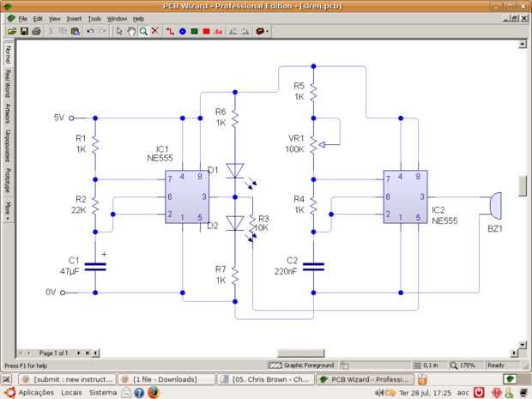Click the Undo arrow icon
The width and height of the screenshot is (532, 399).
coord(90,32)
